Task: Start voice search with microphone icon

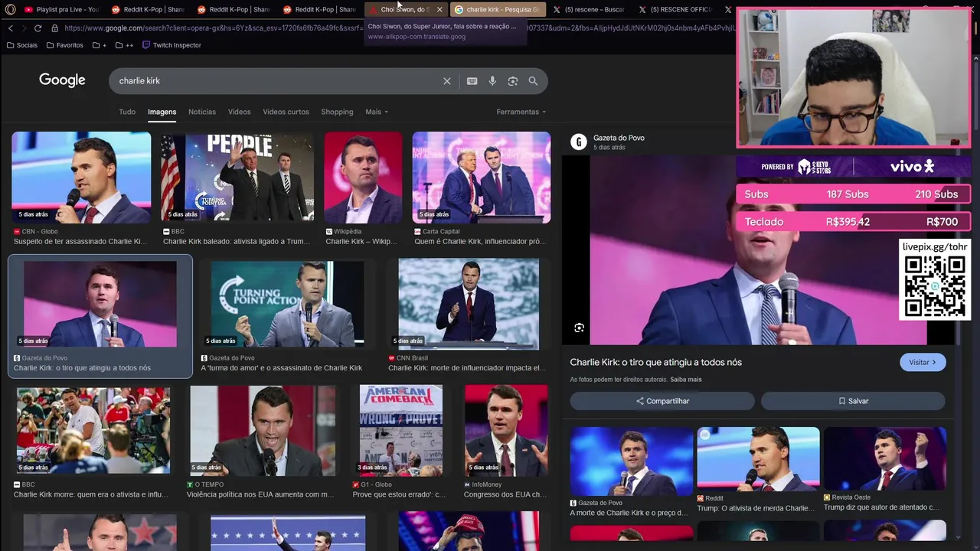Action: pos(492,81)
